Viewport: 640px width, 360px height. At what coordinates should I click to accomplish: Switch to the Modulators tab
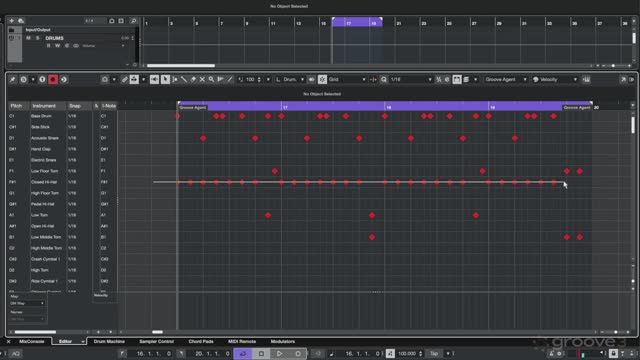coord(282,341)
